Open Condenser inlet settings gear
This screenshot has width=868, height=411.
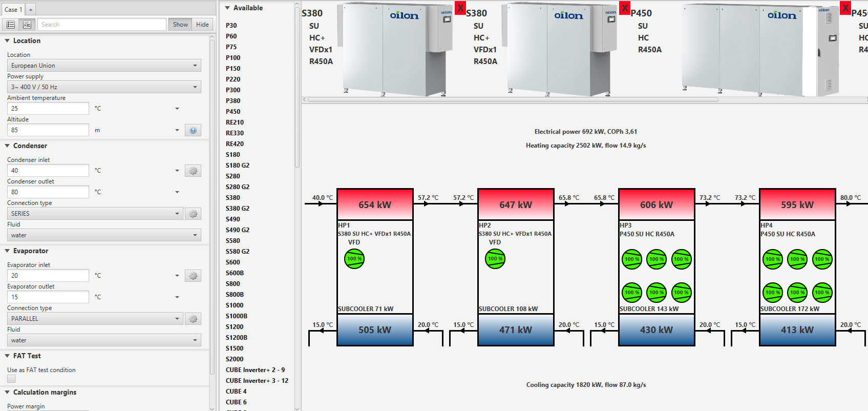(x=193, y=171)
